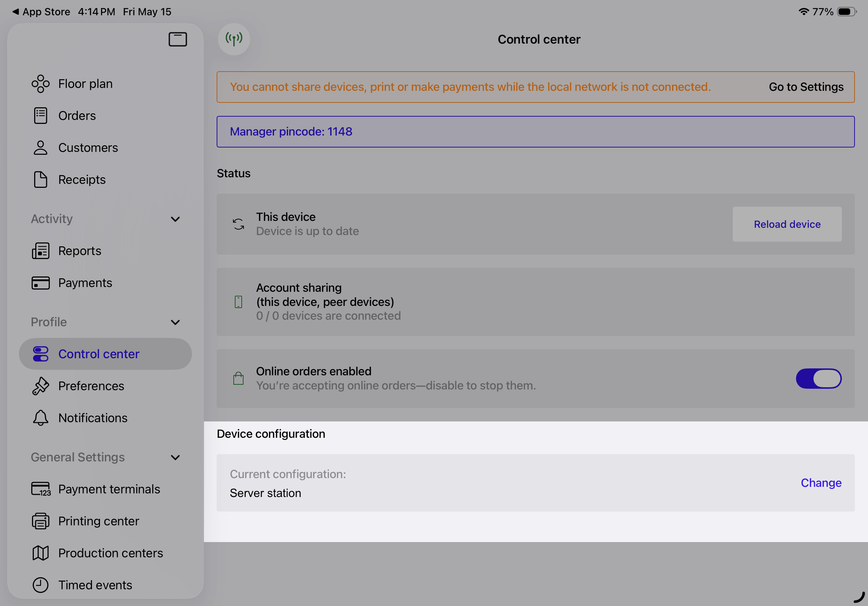This screenshot has height=606, width=868.
Task: Collapse the Profile section chevron
Action: click(175, 322)
